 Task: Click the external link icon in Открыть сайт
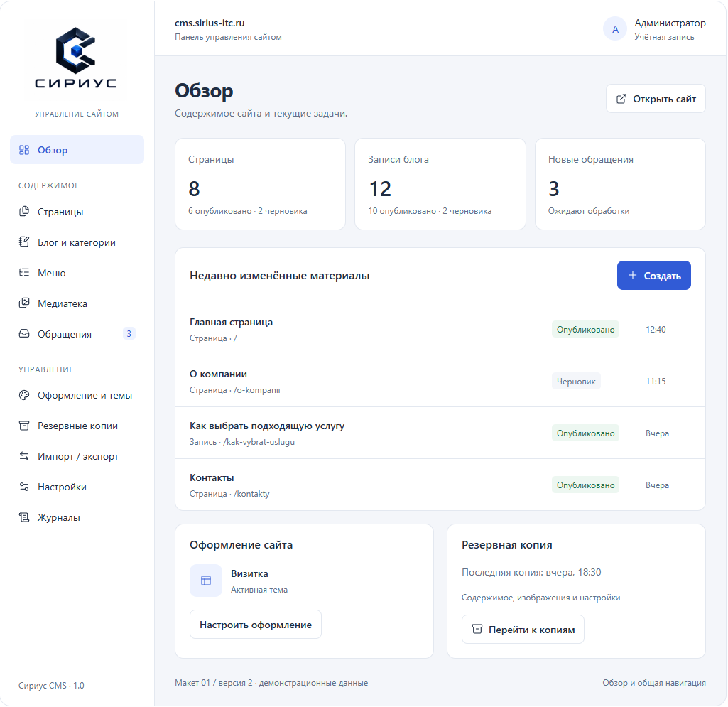(x=621, y=99)
